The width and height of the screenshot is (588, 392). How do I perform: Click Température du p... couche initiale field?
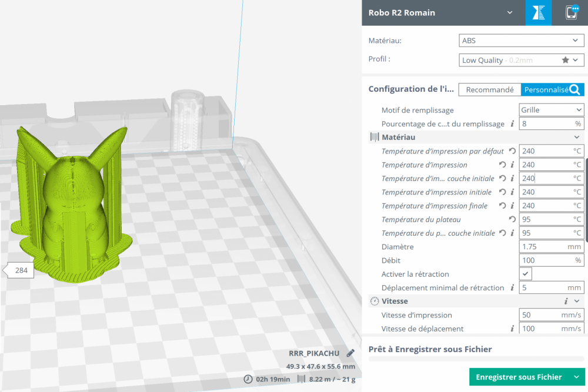pyautogui.click(x=552, y=233)
